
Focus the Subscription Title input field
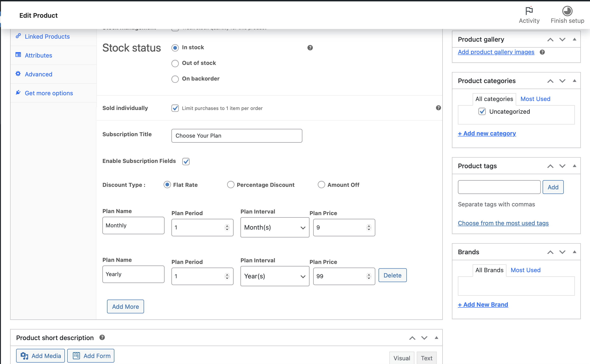point(237,136)
